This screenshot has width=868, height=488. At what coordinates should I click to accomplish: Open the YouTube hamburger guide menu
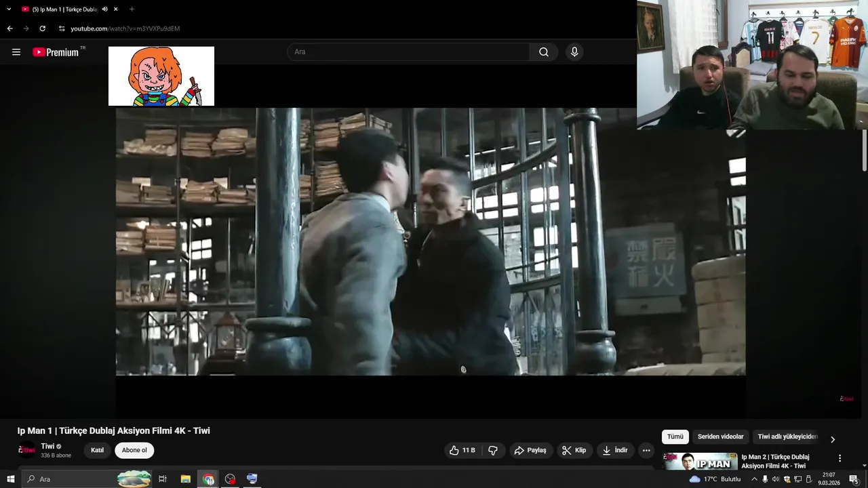pos(16,52)
